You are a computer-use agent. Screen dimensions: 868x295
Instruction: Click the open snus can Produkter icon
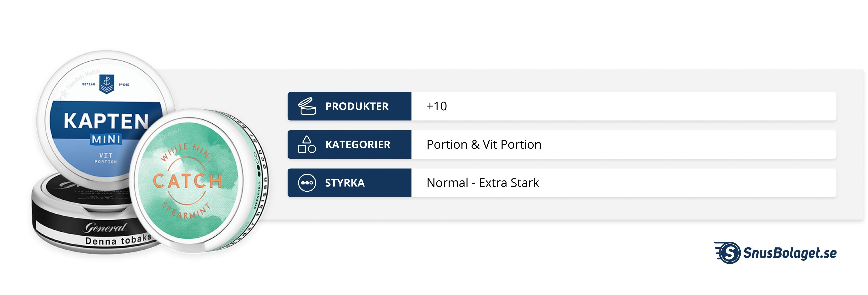(307, 106)
